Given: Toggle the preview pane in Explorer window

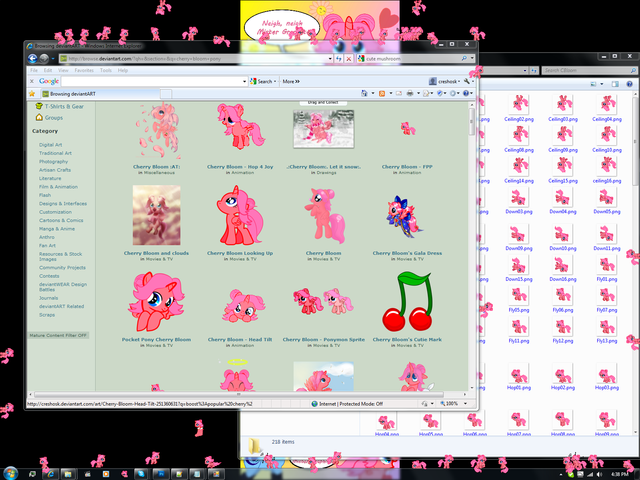Looking at the screenshot, I should pos(615,84).
